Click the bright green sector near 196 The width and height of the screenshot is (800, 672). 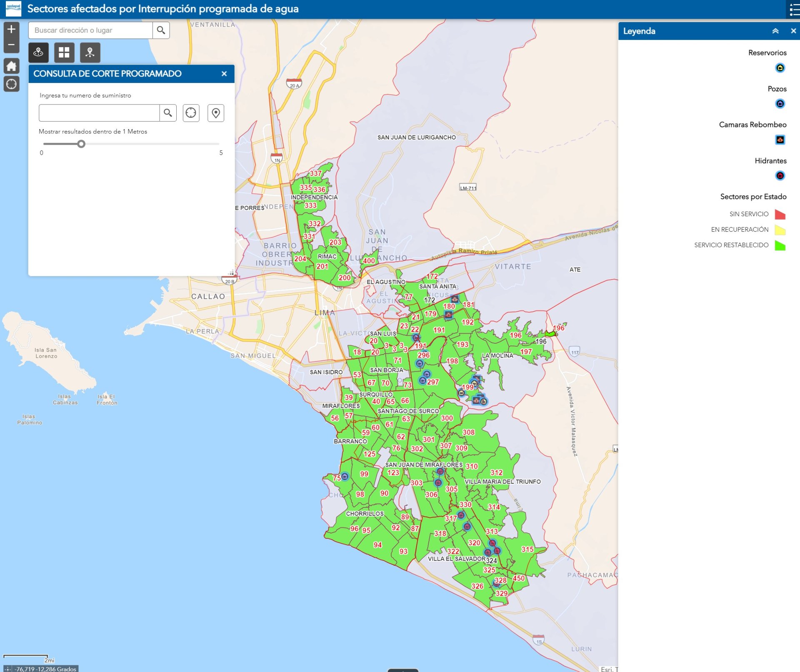pos(550,333)
